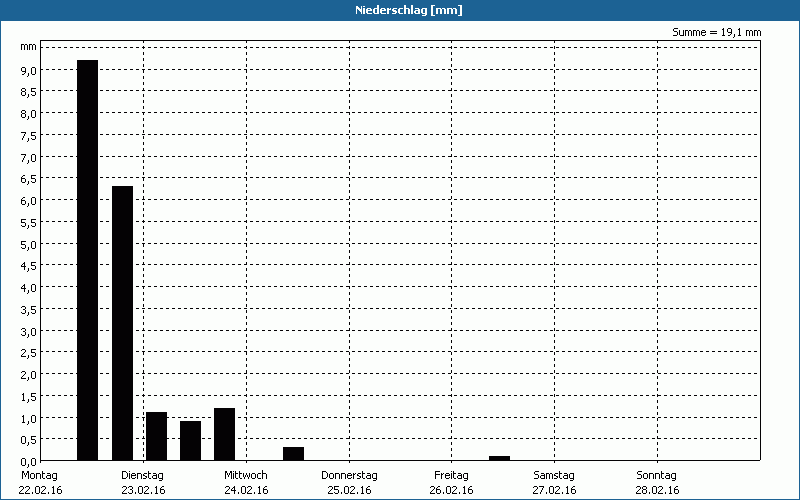Viewport: 800px width, 500px height.
Task: Click the Niederschlag [mm] title
Action: [x=409, y=10]
